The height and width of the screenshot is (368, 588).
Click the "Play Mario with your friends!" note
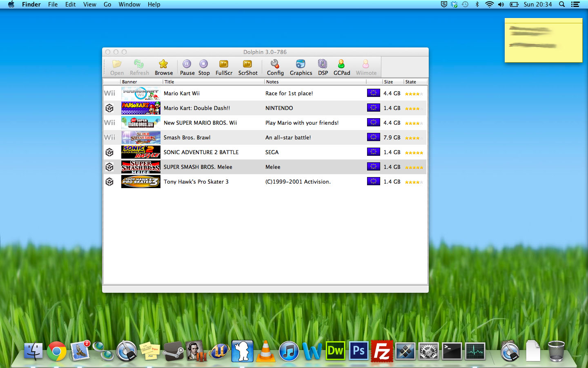(x=302, y=123)
